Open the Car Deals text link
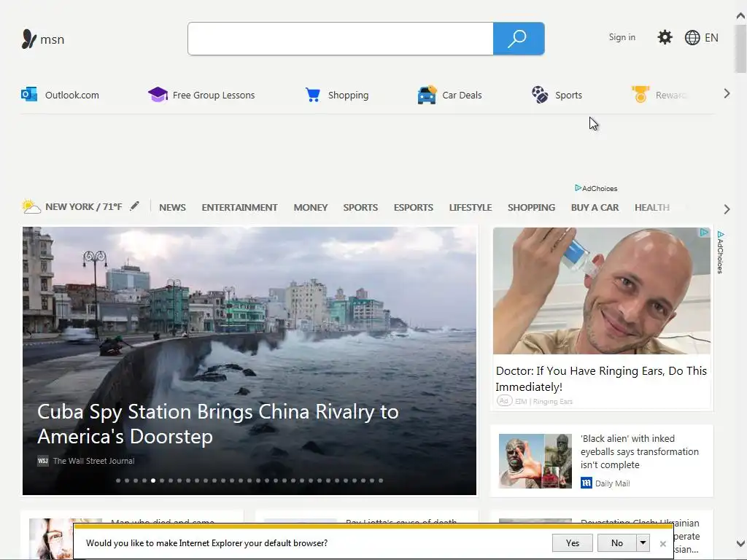The image size is (747, 560). pyautogui.click(x=462, y=95)
